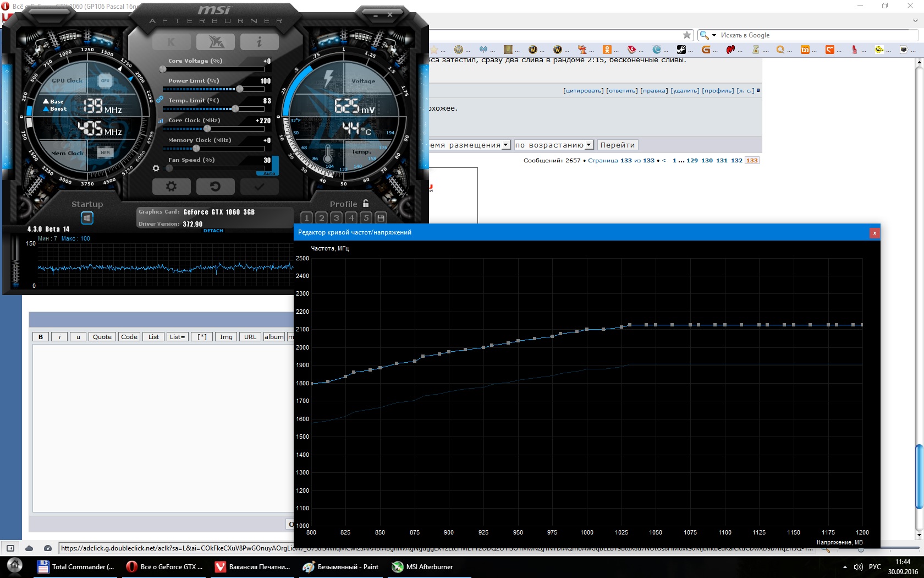The image size is (924, 578).
Task: Open the Kombustor 'K' button
Action: [x=171, y=42]
